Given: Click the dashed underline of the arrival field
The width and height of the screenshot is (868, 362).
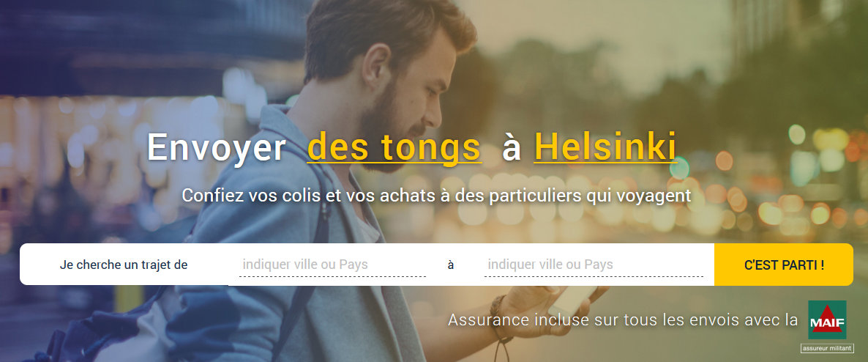Looking at the screenshot, I should pyautogui.click(x=594, y=276).
